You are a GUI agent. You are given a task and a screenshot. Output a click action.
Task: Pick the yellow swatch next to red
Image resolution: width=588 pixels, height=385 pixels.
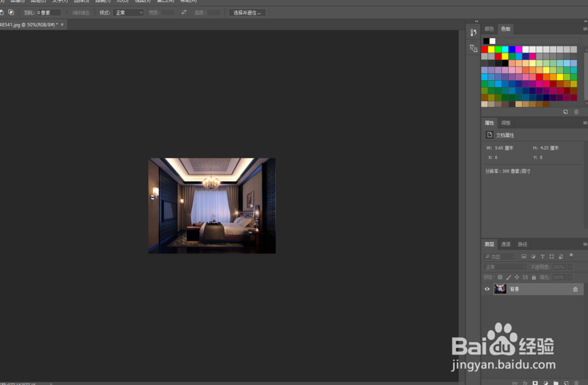pyautogui.click(x=491, y=49)
